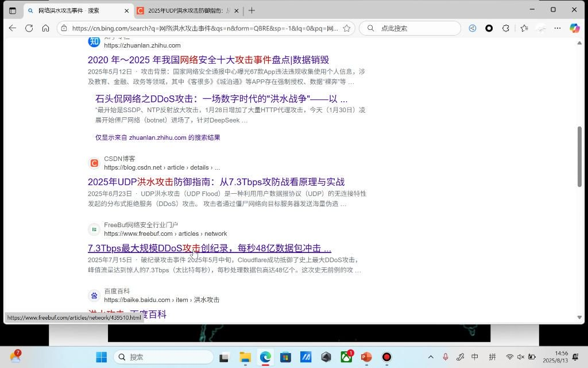Image resolution: width=588 pixels, height=368 pixels.
Task: Open the dark hexagon taskbar app
Action: click(x=326, y=357)
